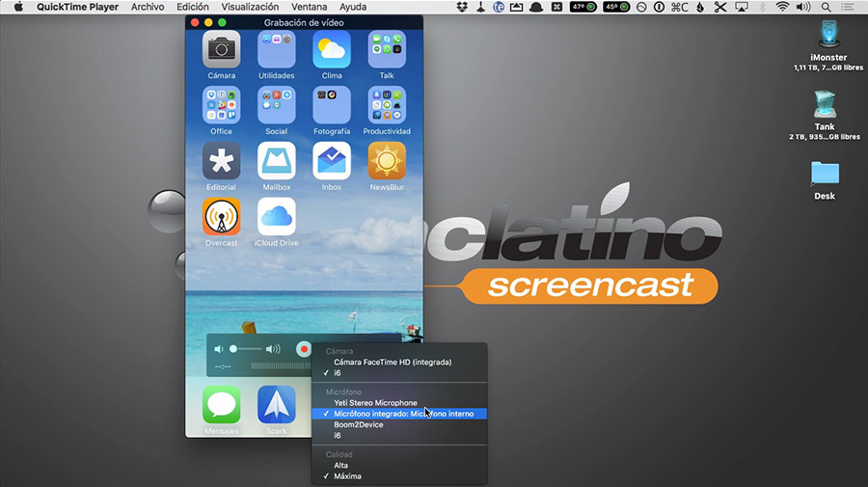Viewport: 868px width, 487px height.
Task: Open the Ventana menu
Action: pos(309,7)
